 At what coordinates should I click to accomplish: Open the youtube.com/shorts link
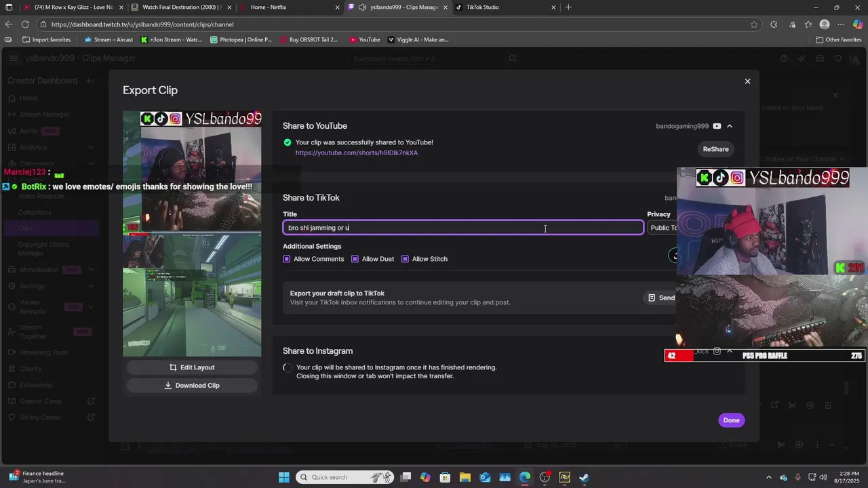click(x=357, y=152)
